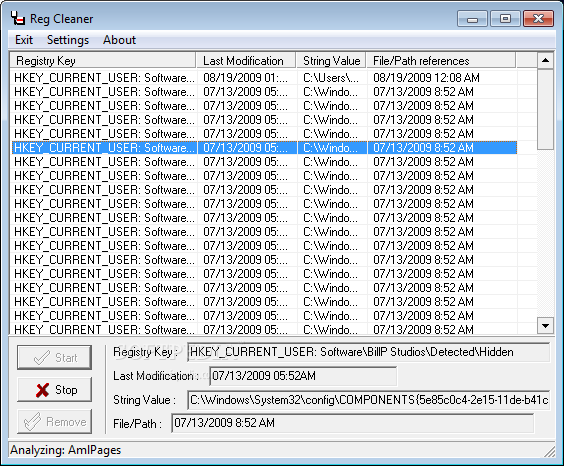This screenshot has width=564, height=466.
Task: Sort by Registry Key column header
Action: 103,60
